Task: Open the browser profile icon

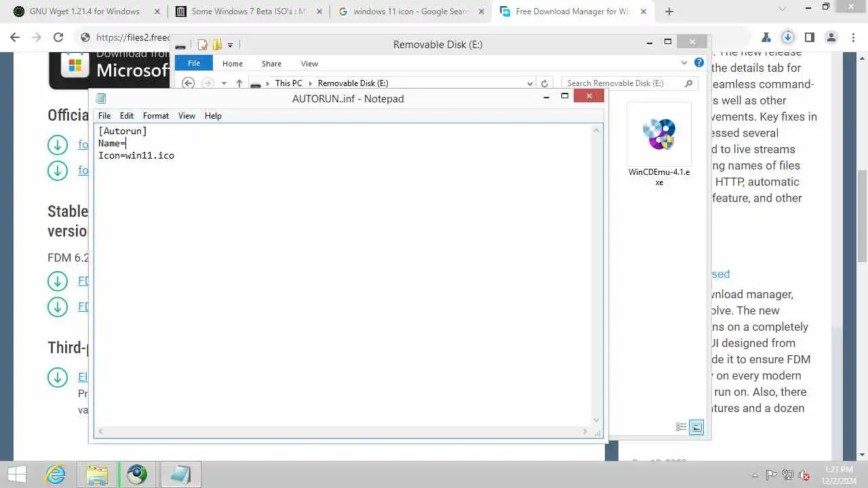Action: pos(830,37)
